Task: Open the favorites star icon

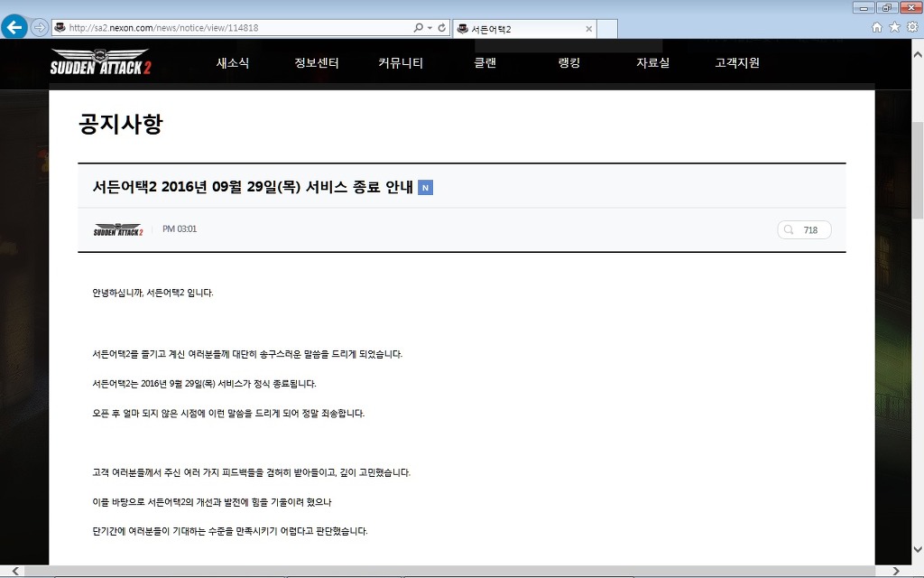Action: coord(894,27)
